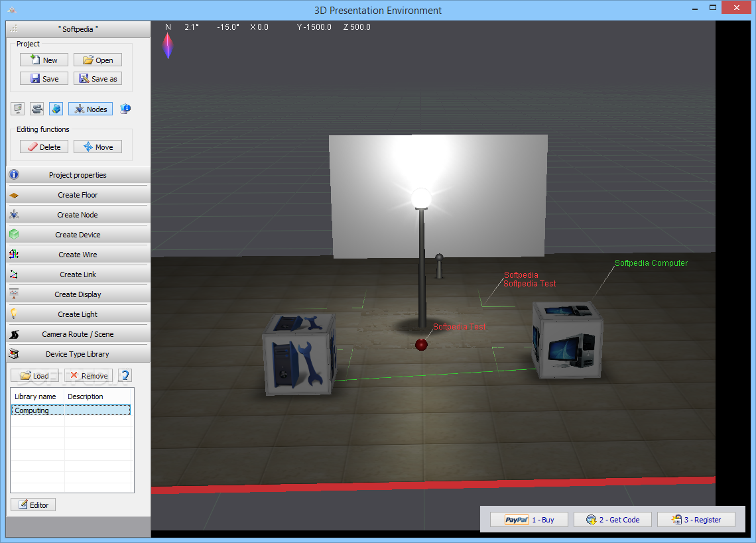Toggle the Nodes display button

coord(91,109)
